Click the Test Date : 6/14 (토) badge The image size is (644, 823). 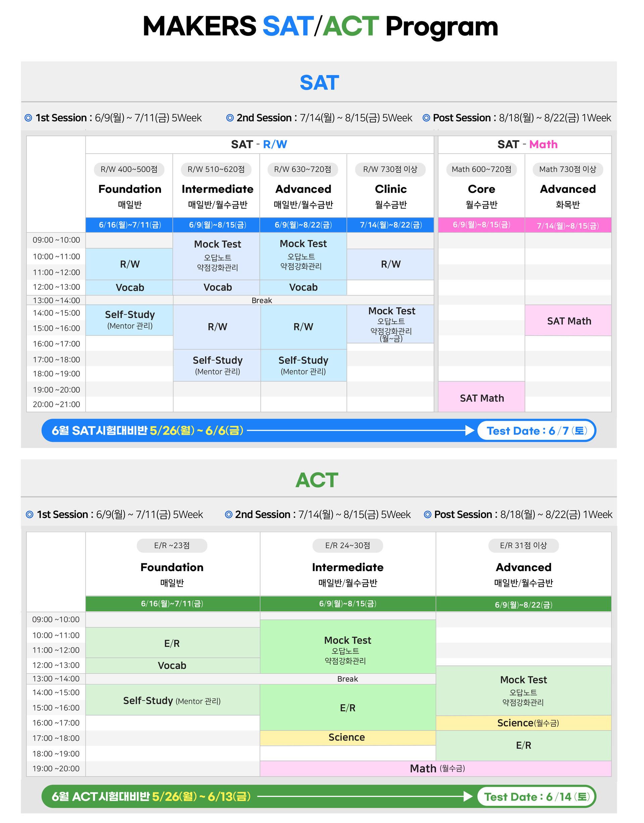(x=536, y=796)
